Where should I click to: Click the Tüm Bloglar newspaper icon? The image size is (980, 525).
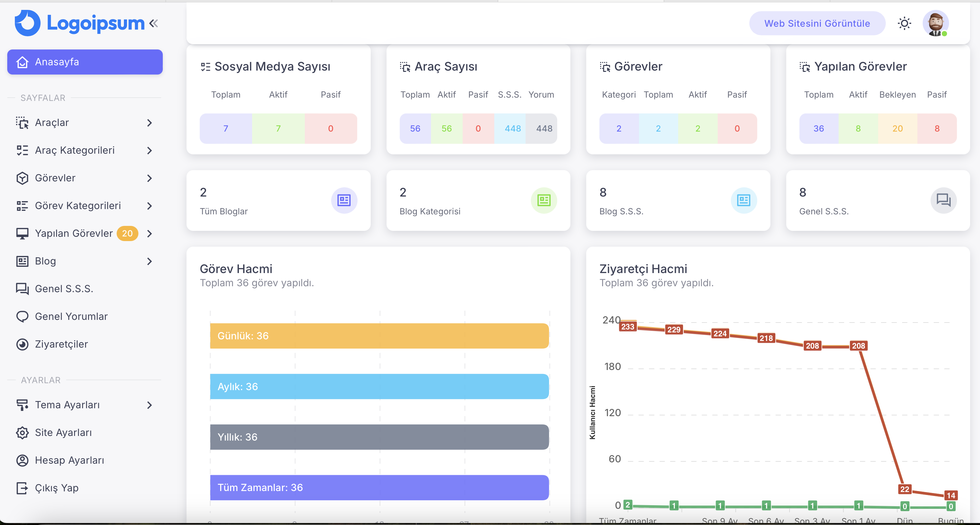[x=344, y=200]
